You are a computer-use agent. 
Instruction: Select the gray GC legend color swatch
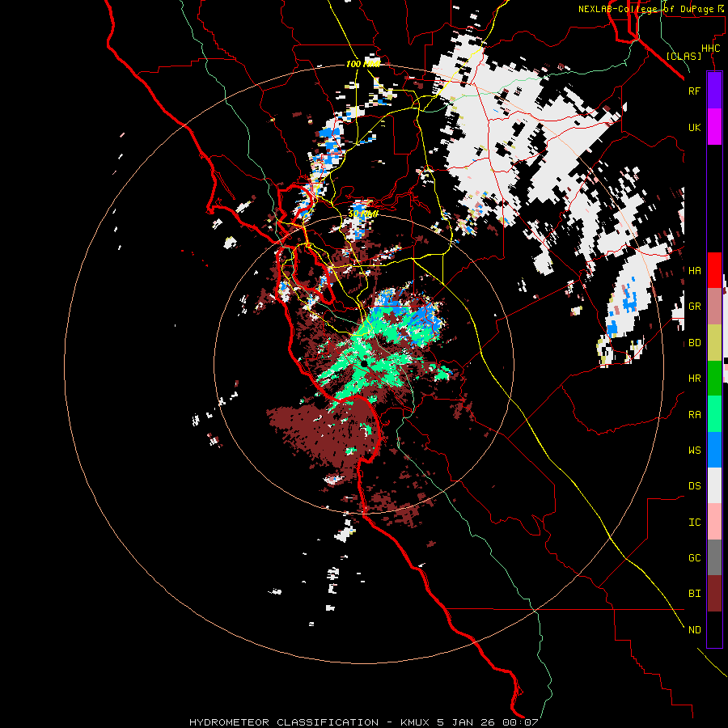coord(714,557)
